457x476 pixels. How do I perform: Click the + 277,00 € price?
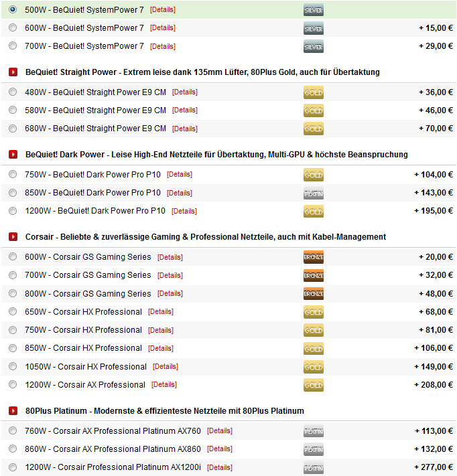(x=434, y=467)
